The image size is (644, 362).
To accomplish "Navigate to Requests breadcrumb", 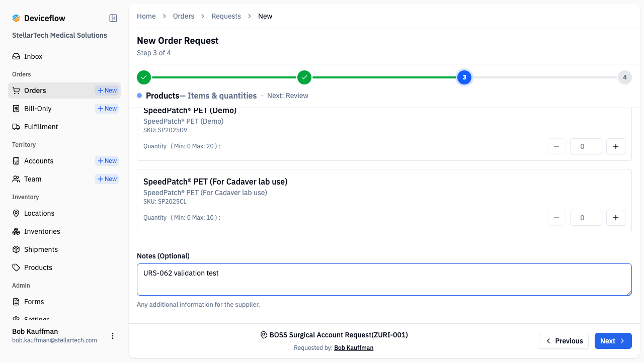I will point(226,16).
